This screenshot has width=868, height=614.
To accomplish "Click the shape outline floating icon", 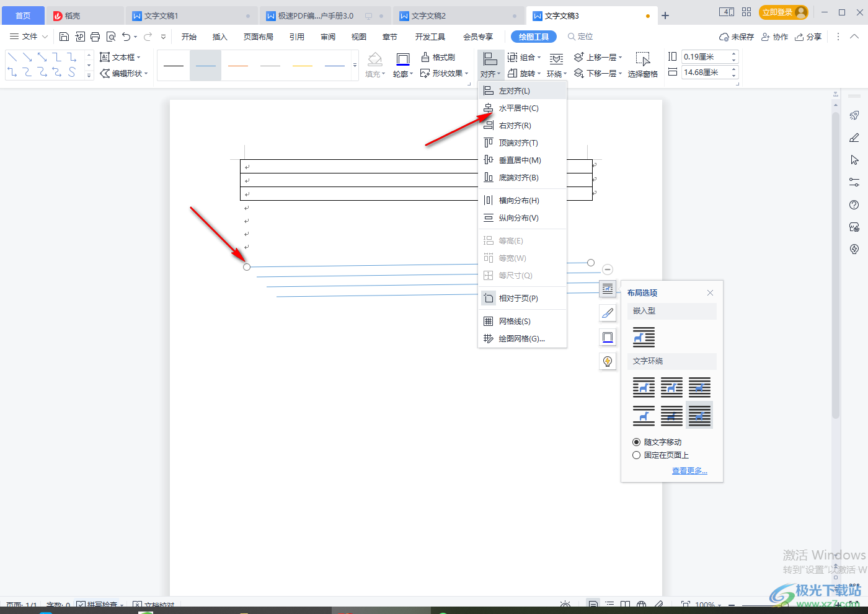I will [x=608, y=337].
